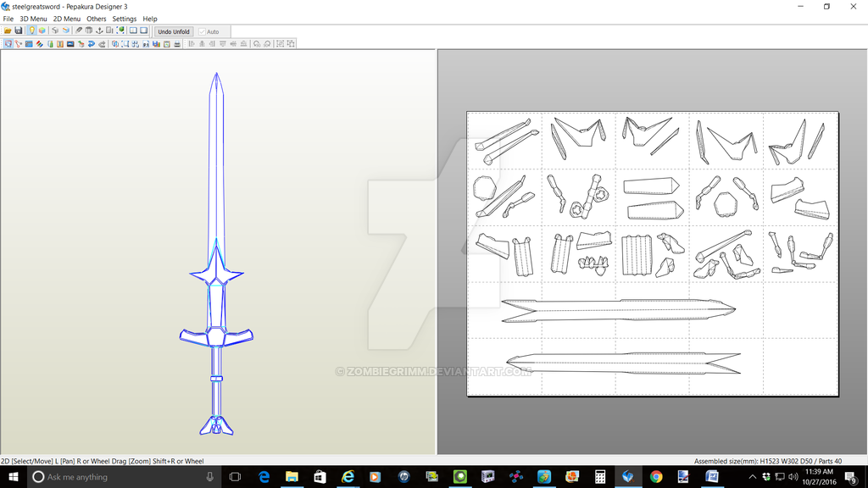868x488 pixels.
Task: Select the 3D sword model blade
Action: [216, 166]
